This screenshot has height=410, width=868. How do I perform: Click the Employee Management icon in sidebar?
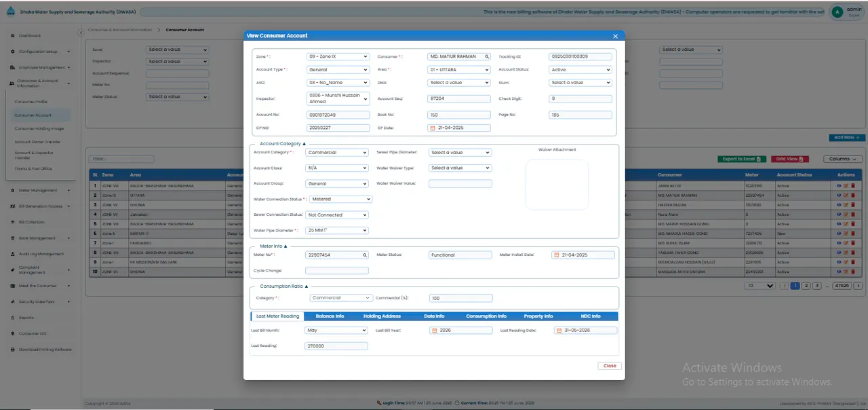[x=14, y=68]
